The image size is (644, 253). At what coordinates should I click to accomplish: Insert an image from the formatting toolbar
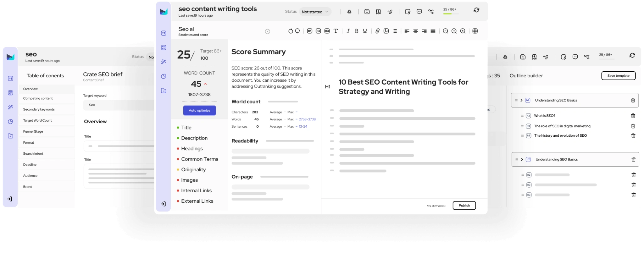tap(386, 31)
